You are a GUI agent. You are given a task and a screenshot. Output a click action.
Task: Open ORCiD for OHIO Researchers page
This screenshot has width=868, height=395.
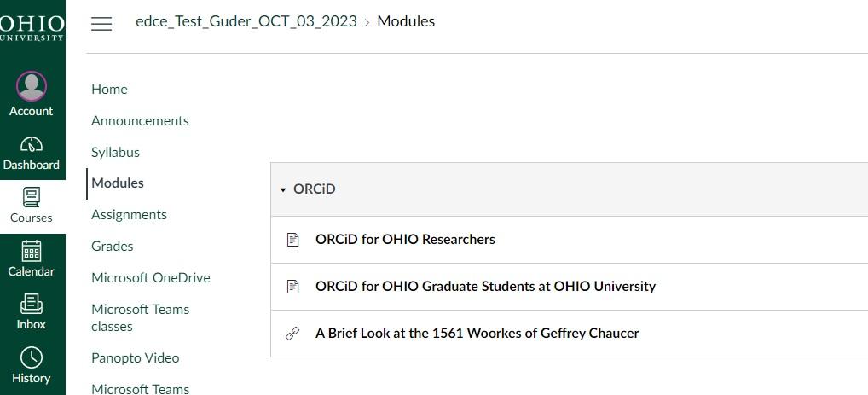point(405,240)
